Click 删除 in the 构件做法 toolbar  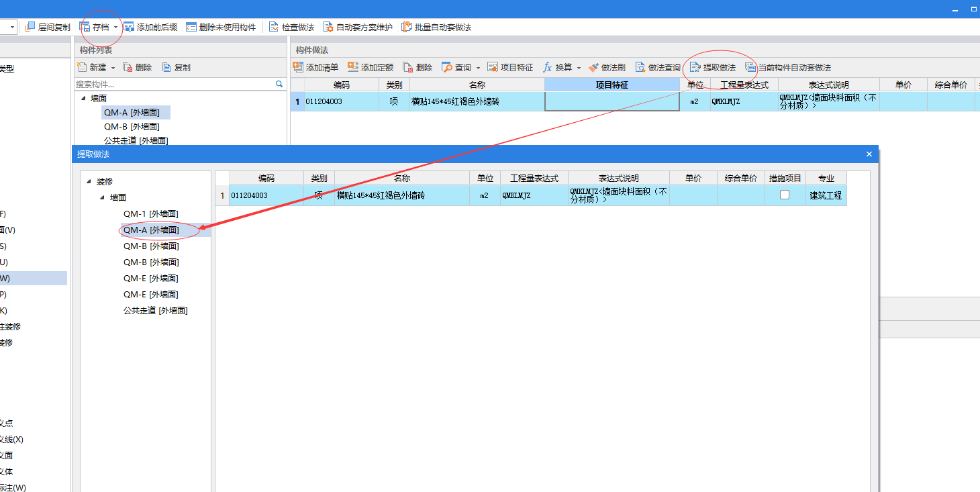tap(417, 68)
